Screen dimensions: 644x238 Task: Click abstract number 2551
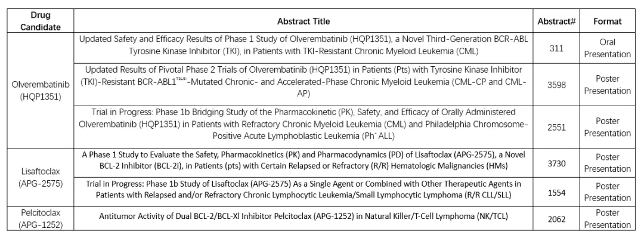coord(556,127)
